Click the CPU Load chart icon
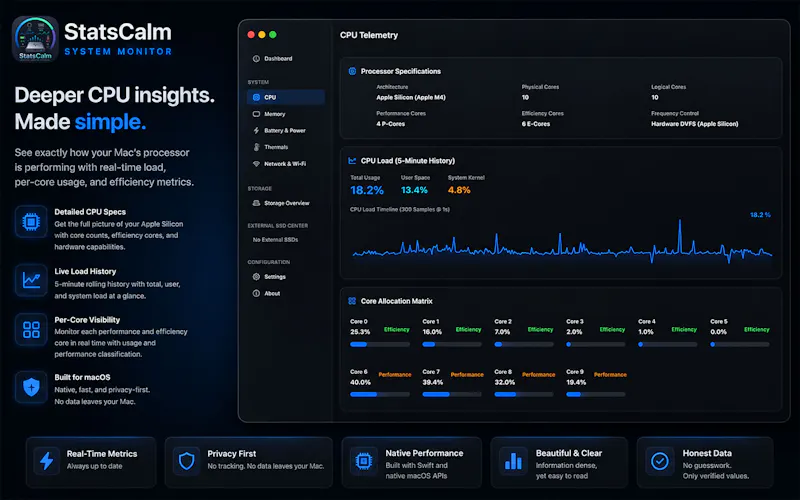The width and height of the screenshot is (800, 500). click(x=352, y=161)
